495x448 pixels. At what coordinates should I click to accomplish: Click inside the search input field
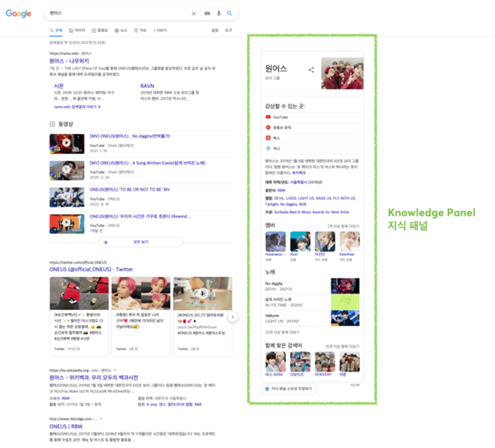[118, 13]
